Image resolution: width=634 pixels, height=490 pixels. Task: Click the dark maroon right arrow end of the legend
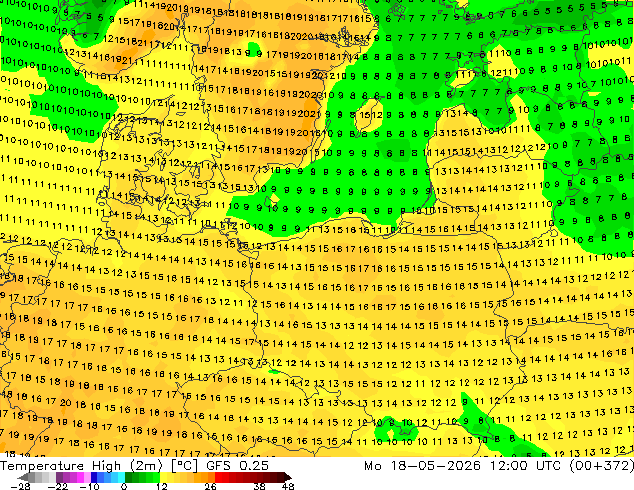point(287,477)
